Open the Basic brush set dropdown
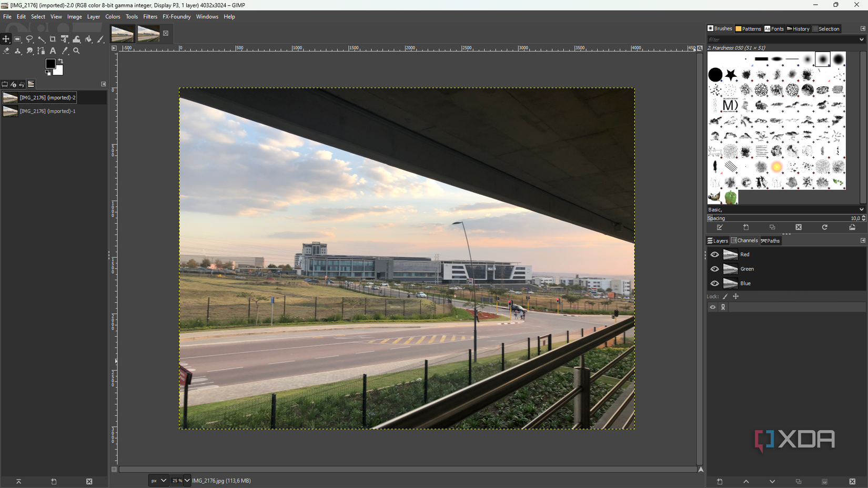Viewport: 868px width, 488px height. [x=861, y=209]
